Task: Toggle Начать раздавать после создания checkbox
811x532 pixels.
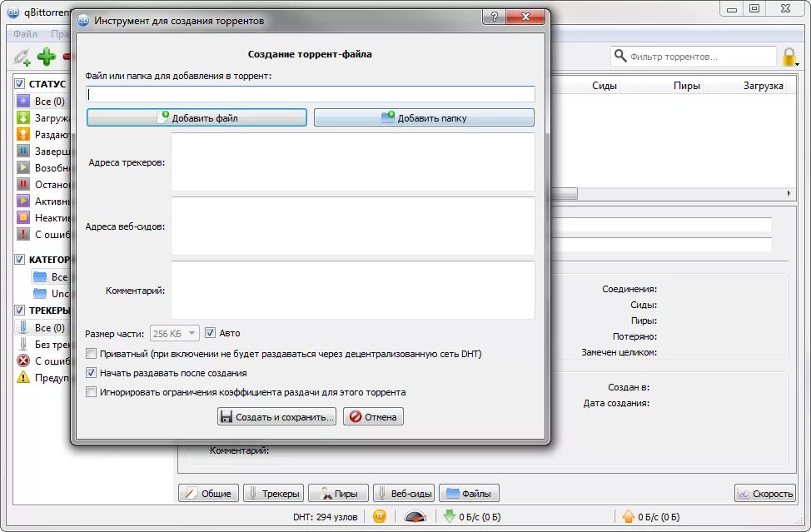Action: (x=91, y=373)
